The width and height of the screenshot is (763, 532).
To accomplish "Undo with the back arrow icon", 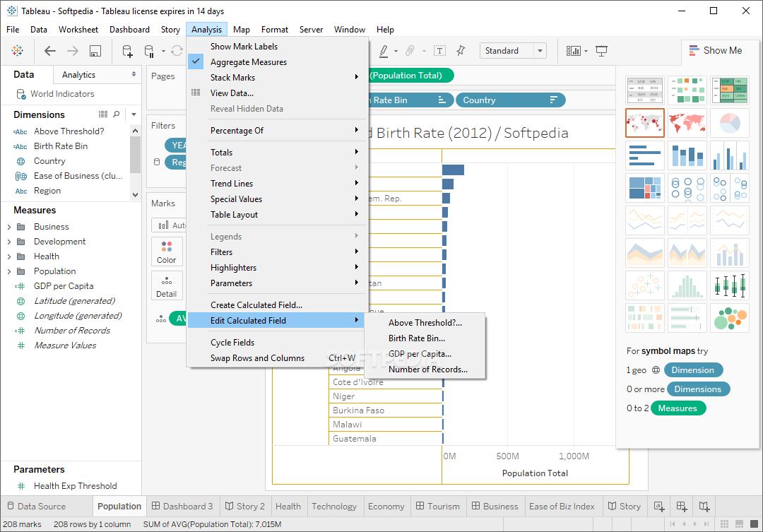I will point(49,51).
